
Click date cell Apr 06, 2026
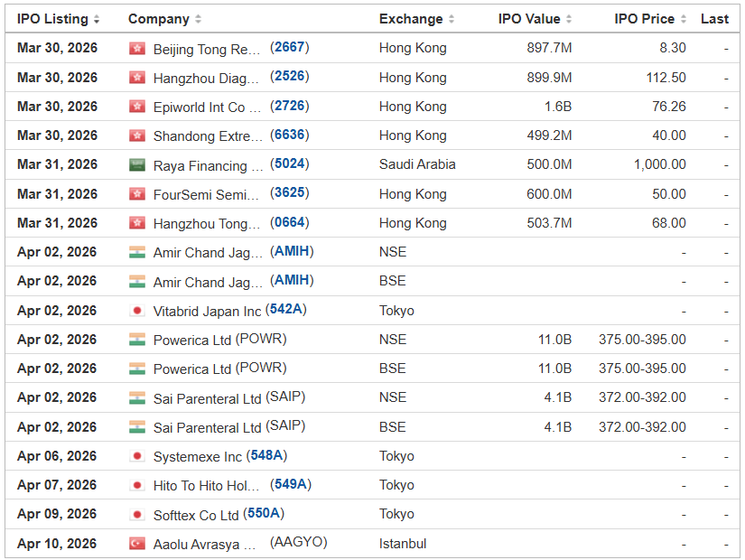tap(57, 456)
